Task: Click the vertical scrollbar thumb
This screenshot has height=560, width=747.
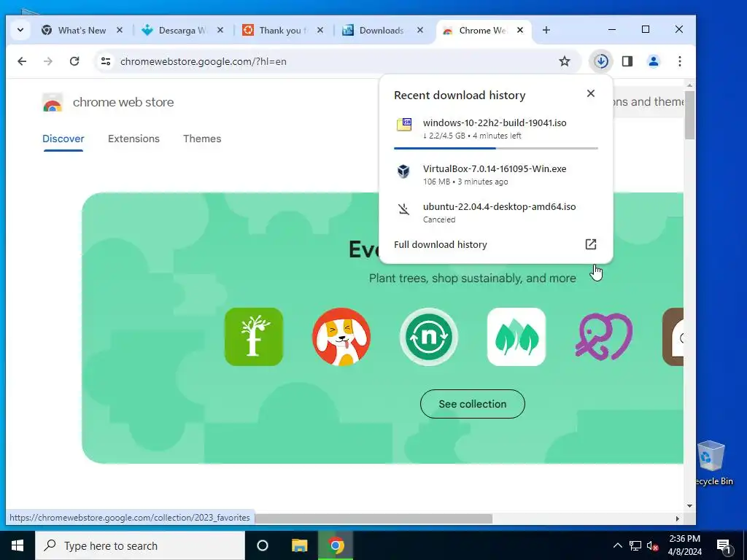Action: [x=689, y=114]
